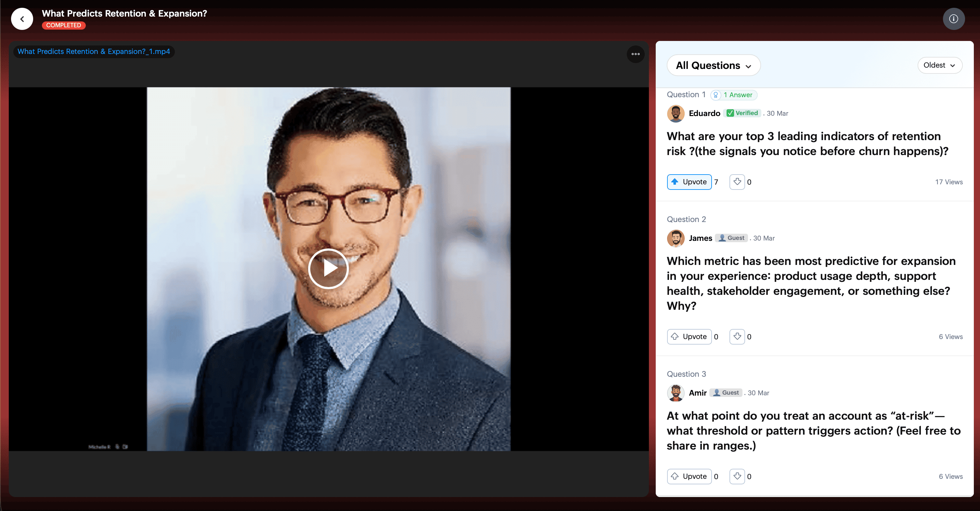Open the question 'Which metric has been most predictive'
Viewport: 980px width, 511px height.
click(x=811, y=283)
